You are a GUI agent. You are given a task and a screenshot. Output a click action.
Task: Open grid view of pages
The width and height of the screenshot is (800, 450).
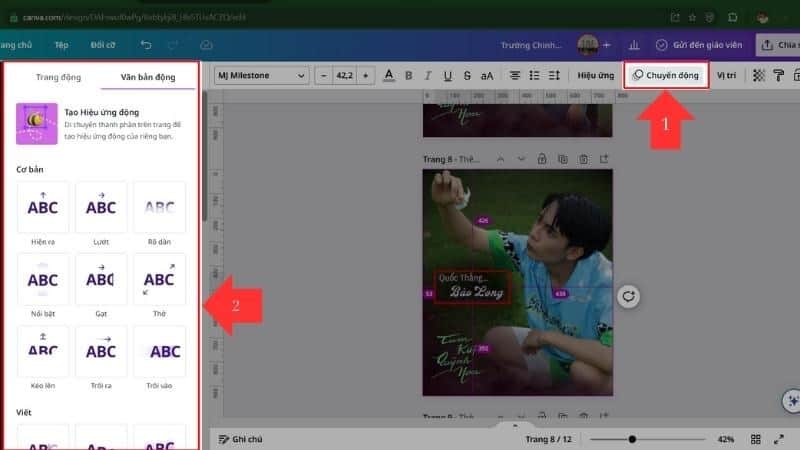(756, 439)
